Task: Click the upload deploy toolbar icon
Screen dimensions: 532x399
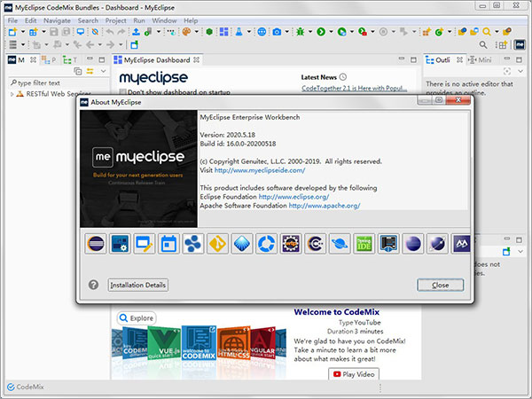Action: pos(136,32)
